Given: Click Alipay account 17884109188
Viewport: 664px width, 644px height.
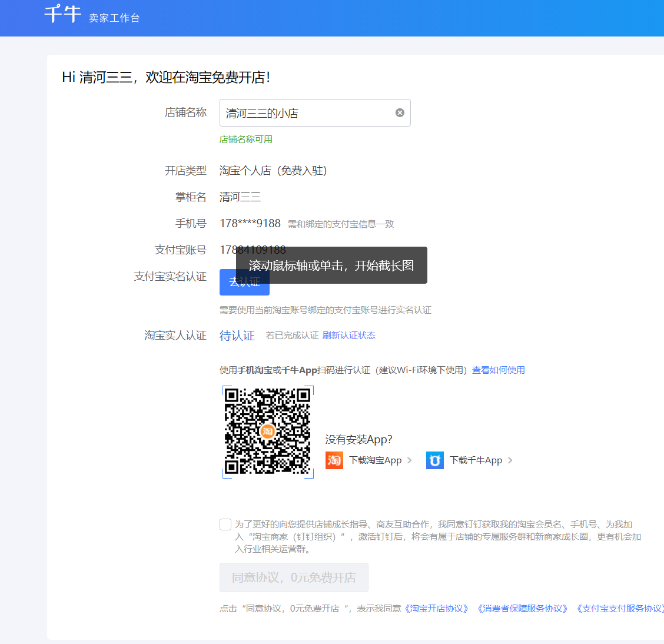Looking at the screenshot, I should click(253, 250).
